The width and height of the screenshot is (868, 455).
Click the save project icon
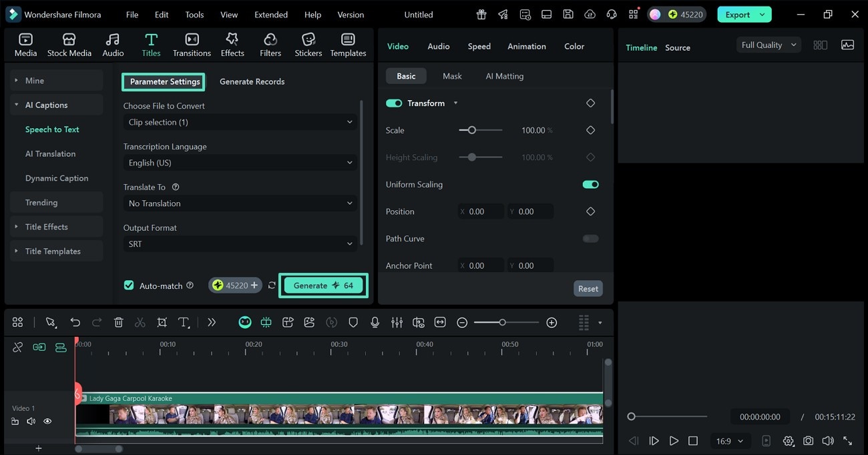tap(568, 15)
